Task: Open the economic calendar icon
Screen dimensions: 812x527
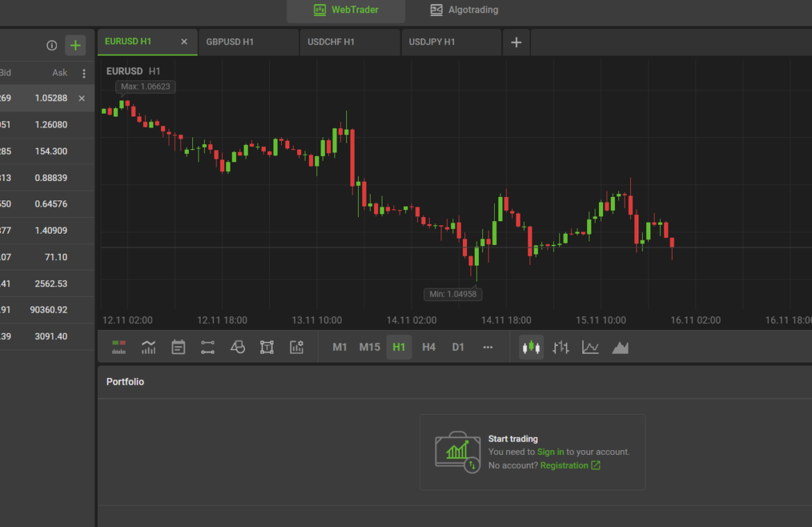Action: pyautogui.click(x=178, y=347)
